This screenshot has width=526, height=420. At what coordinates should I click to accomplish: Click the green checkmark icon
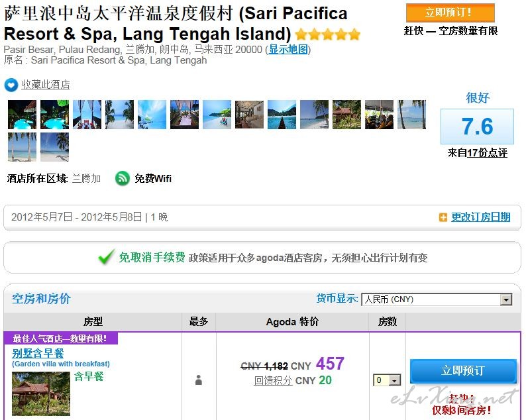[x=107, y=257]
